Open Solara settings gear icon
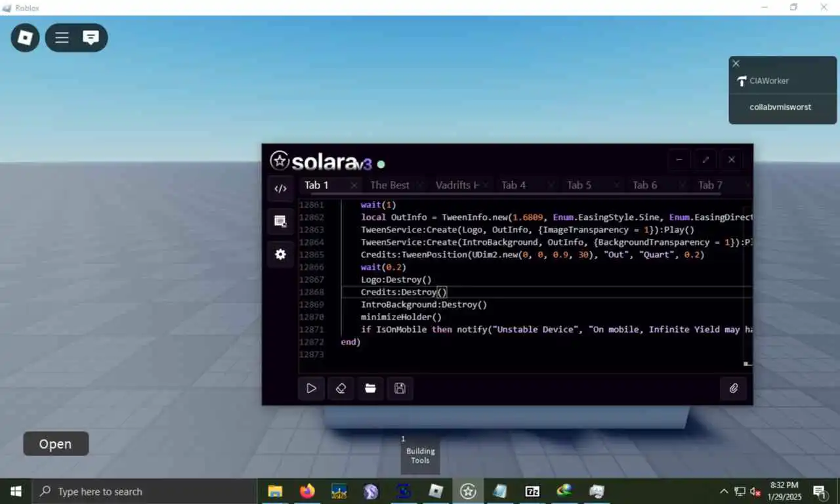Image resolution: width=840 pixels, height=504 pixels. [280, 255]
